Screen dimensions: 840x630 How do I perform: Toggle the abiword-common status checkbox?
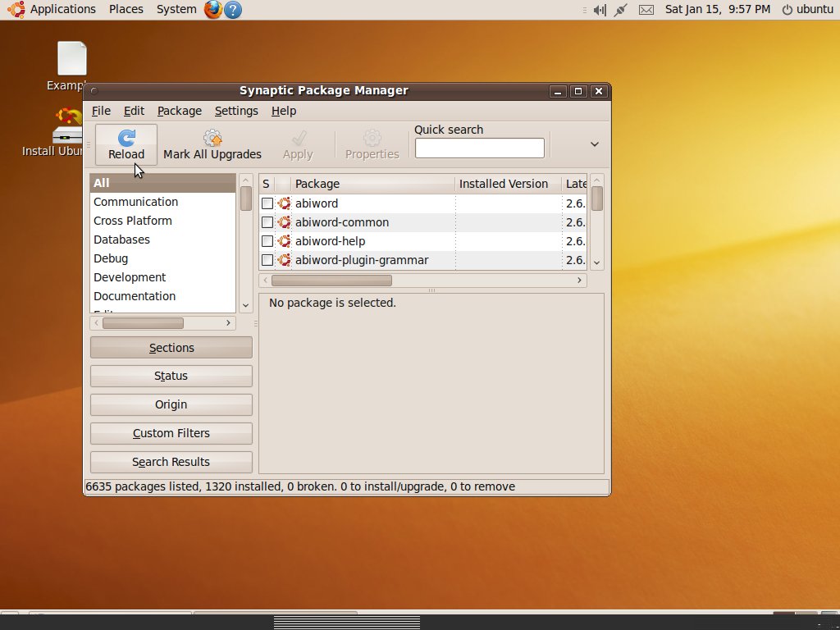(267, 222)
